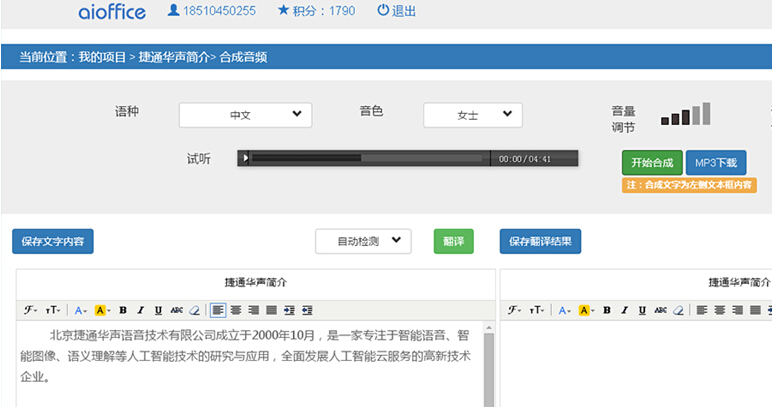Clear formatting with eraser in right editor
This screenshot has width=773, height=407.
679,310
